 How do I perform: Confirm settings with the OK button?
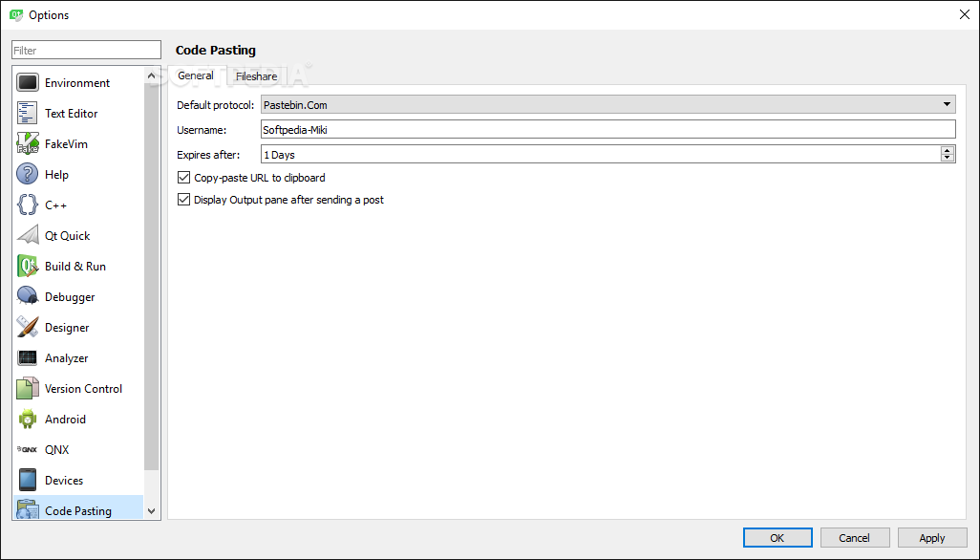tap(778, 537)
